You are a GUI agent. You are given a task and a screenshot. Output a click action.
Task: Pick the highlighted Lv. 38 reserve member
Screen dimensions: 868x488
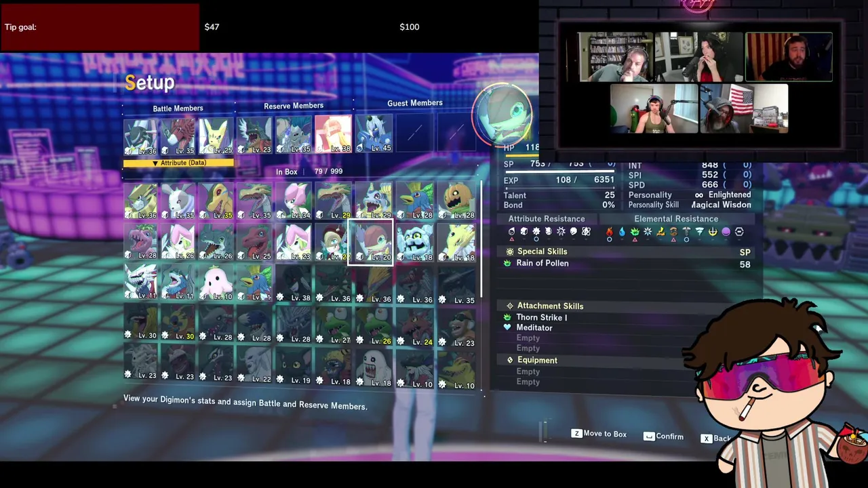[x=334, y=134]
